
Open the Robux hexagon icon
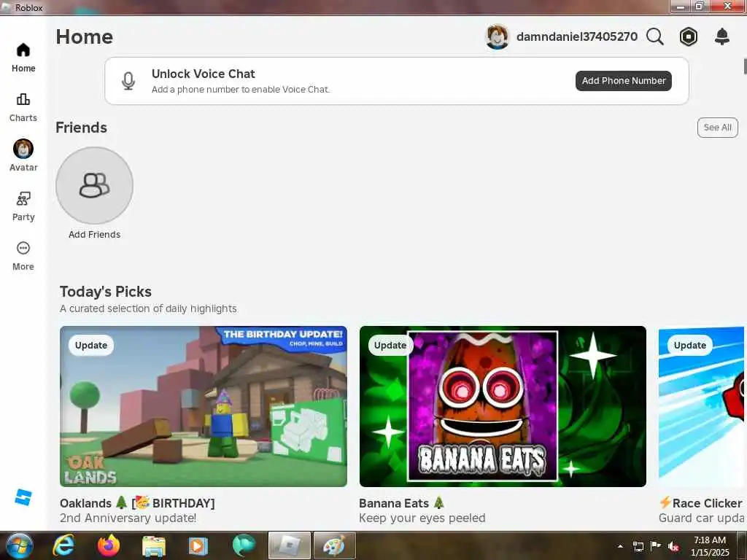689,36
